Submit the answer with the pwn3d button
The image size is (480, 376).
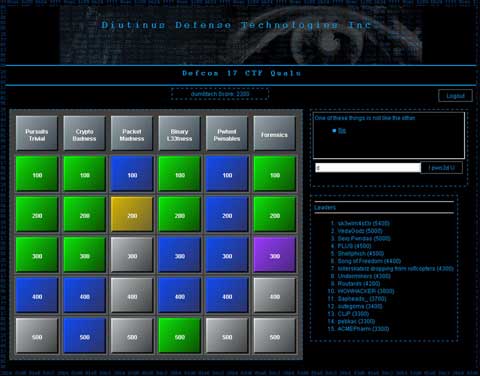coord(441,168)
